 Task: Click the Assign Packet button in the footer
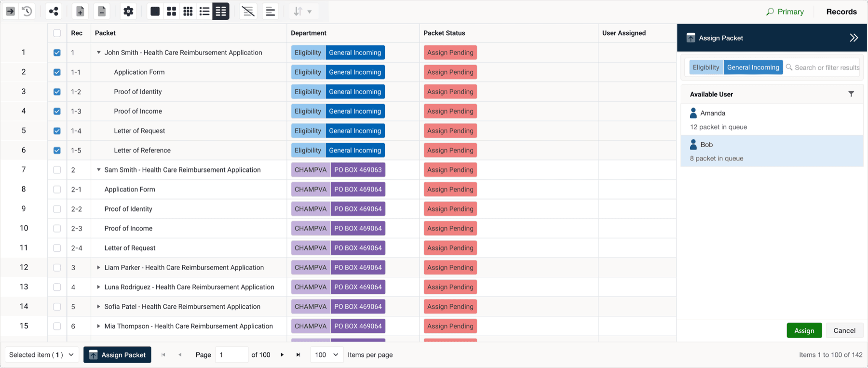point(117,354)
